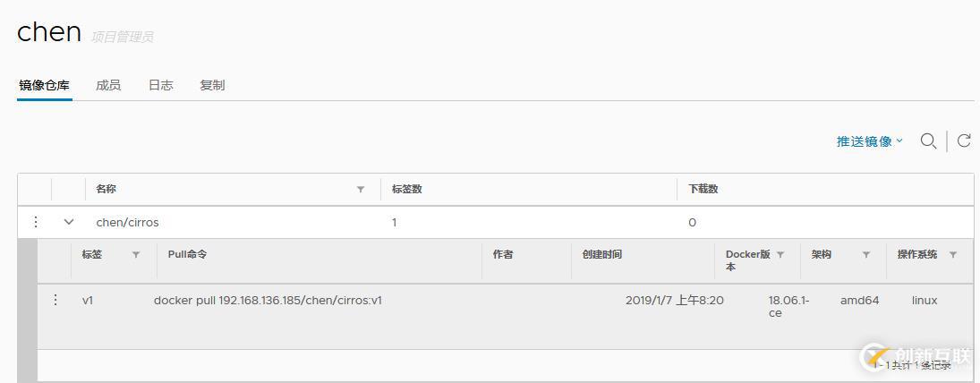Filter by 标签 column icon
Screen dimensions: 980x383
[136, 255]
